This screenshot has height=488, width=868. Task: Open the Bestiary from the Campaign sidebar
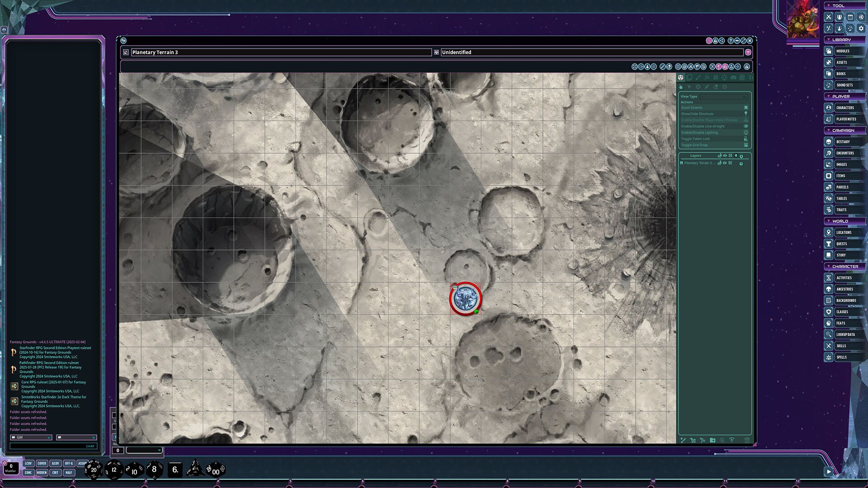pyautogui.click(x=829, y=141)
